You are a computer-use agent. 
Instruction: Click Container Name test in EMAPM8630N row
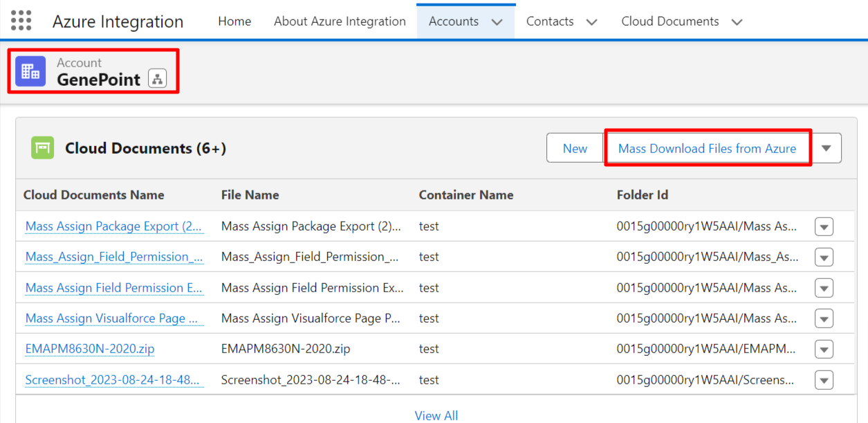pyautogui.click(x=429, y=349)
